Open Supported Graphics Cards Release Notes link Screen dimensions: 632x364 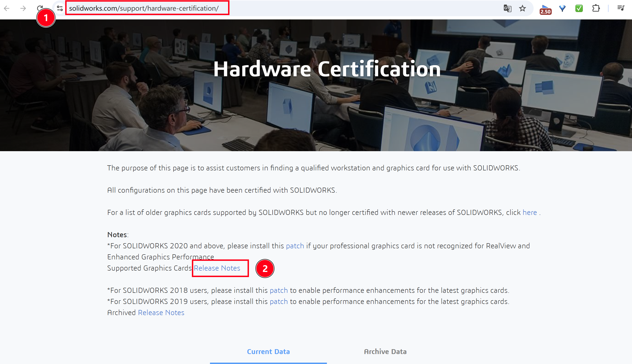[217, 268]
